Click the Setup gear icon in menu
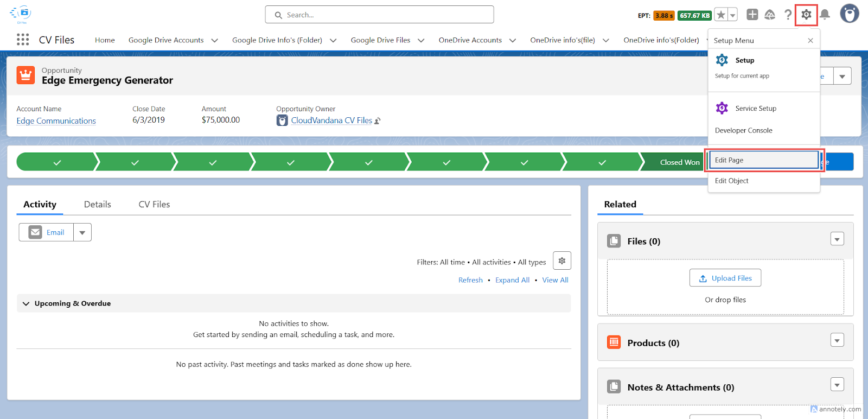Image resolution: width=868 pixels, height=419 pixels. (x=722, y=60)
